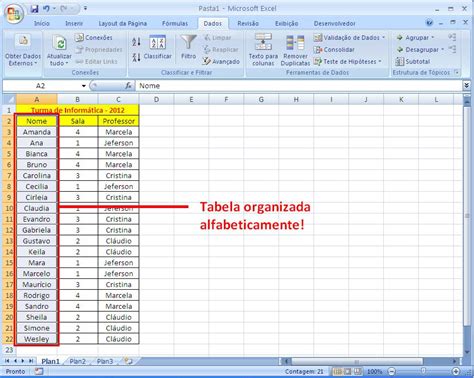Click Remover Duplicatas icon

295,43
